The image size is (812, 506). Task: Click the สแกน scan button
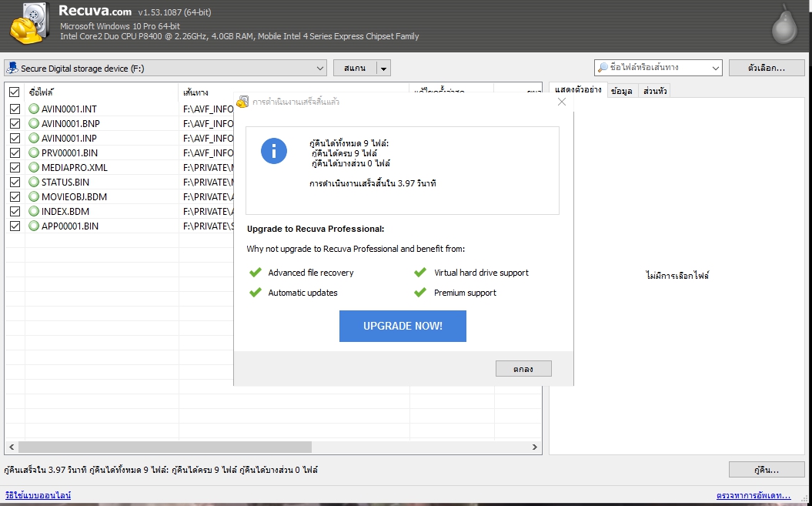pos(355,68)
